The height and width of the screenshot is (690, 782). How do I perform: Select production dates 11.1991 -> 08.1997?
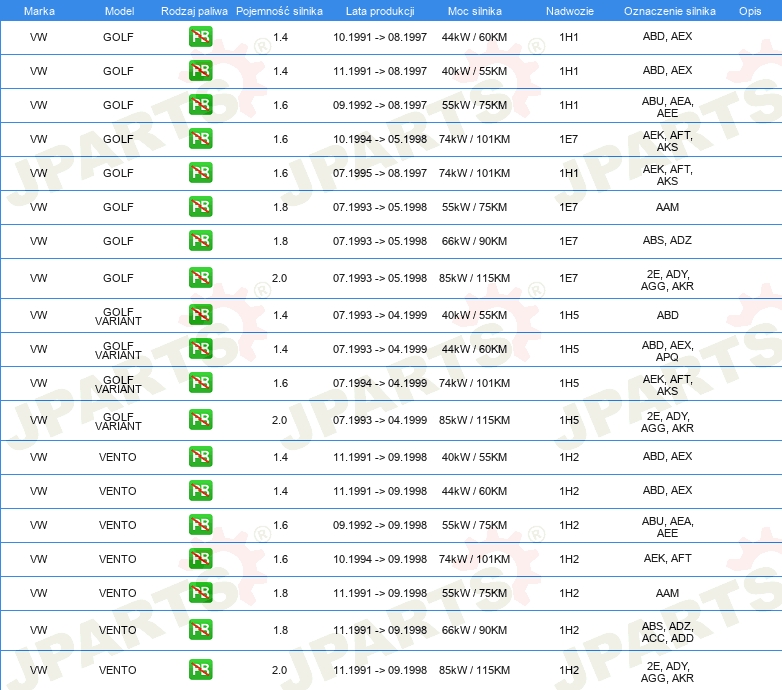pos(380,71)
